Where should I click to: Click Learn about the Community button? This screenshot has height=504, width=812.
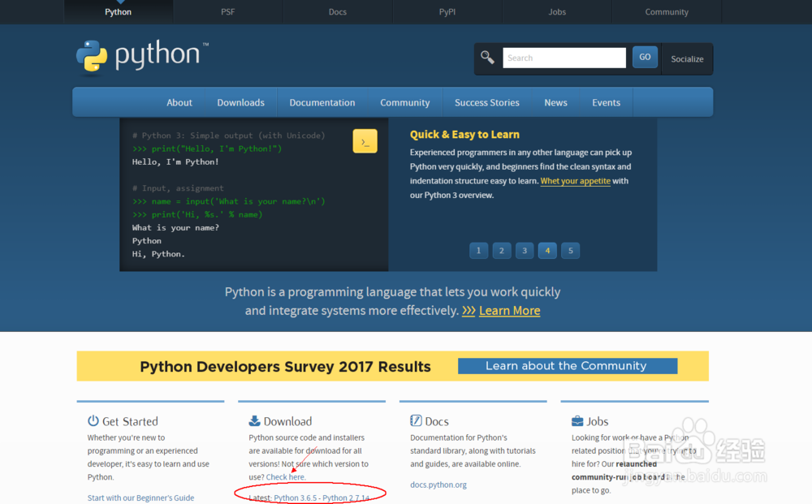[568, 366]
